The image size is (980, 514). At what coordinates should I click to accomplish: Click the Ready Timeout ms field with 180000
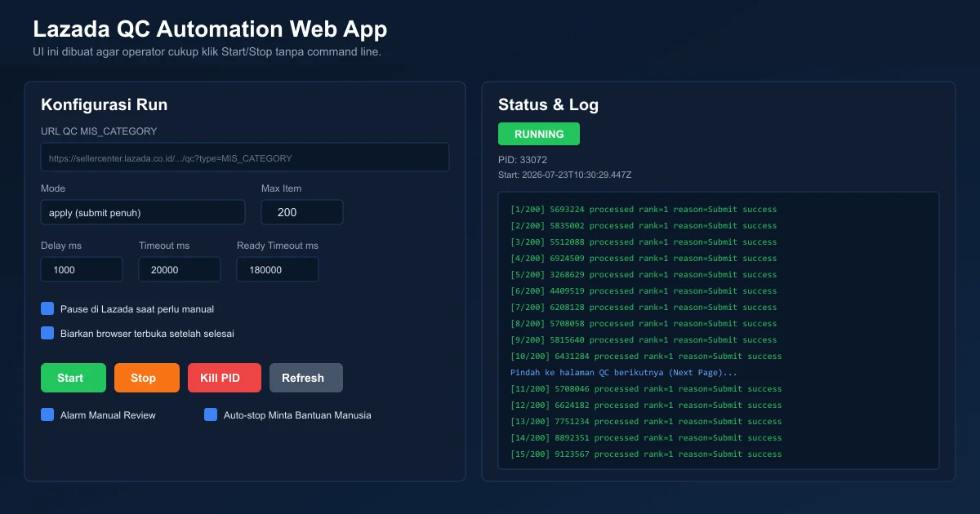pos(278,269)
